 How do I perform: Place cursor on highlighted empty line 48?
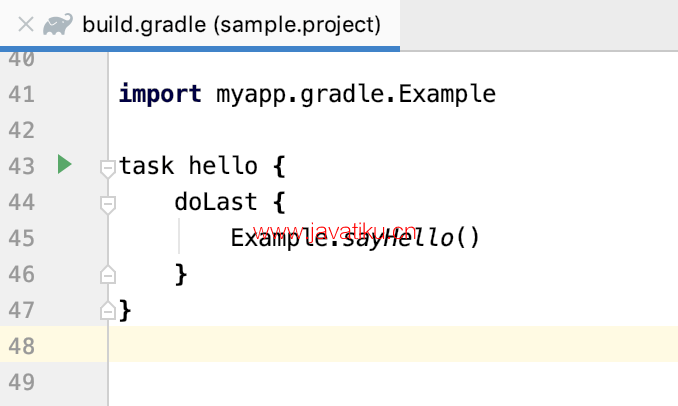click(x=393, y=344)
